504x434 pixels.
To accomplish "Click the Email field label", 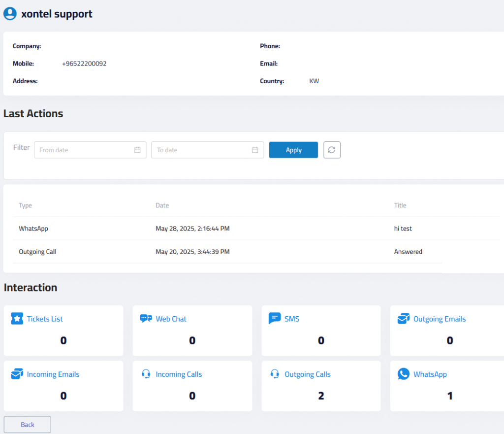I will point(269,64).
